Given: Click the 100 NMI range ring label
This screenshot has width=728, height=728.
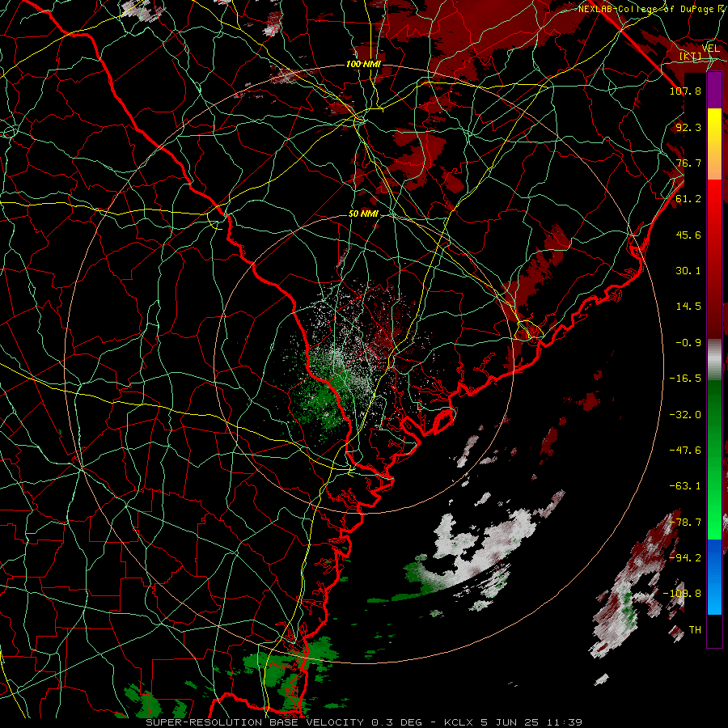Looking at the screenshot, I should (363, 64).
